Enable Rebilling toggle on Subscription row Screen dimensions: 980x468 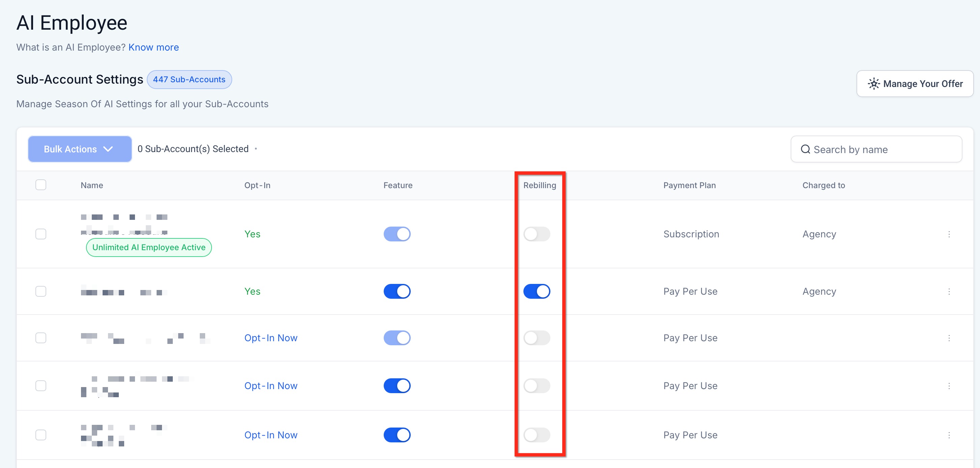[537, 234]
